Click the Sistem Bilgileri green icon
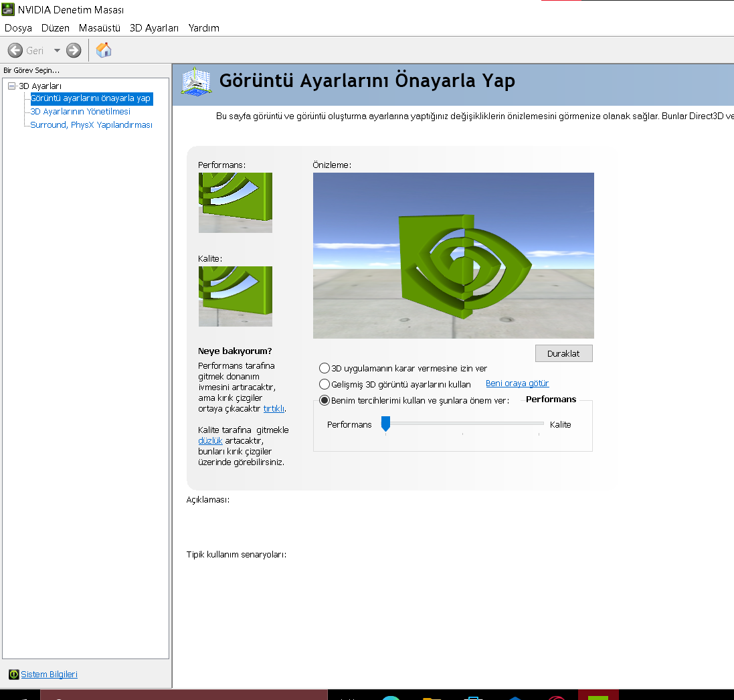The width and height of the screenshot is (734, 700). (13, 675)
